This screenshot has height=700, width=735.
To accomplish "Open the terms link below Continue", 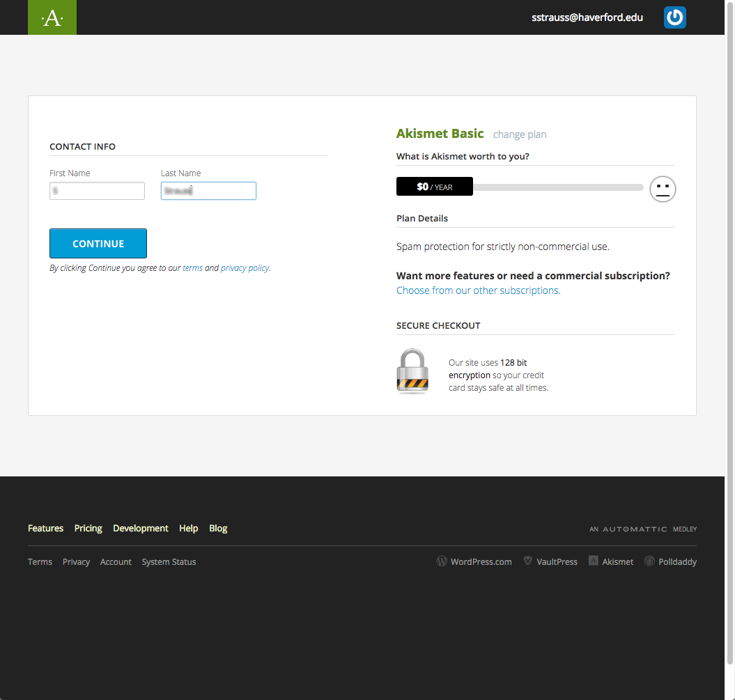I will 193,268.
